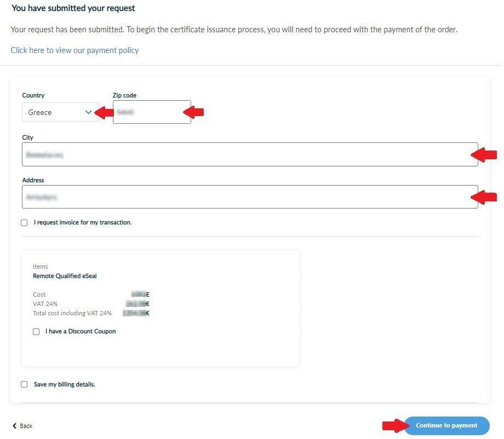Click the Total cost including VAT amount
This screenshot has height=439, width=504.
(136, 314)
